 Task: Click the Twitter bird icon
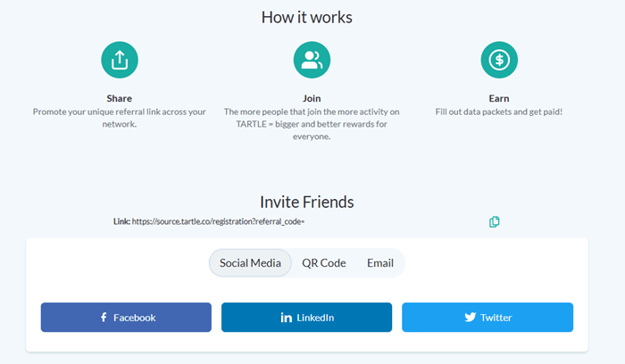471,317
